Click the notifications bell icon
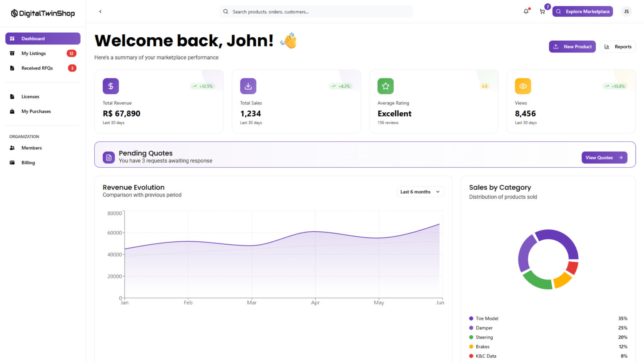 point(526,12)
